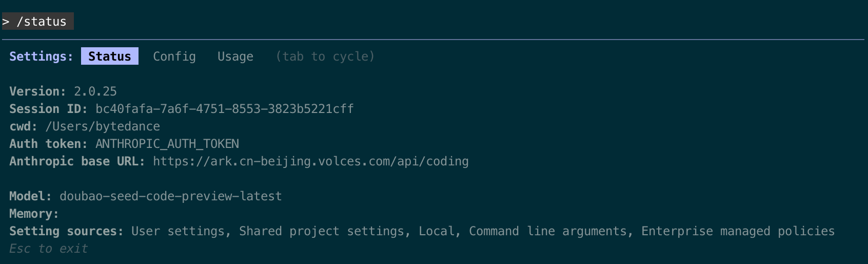Click the version number 2.0.25
Screen dimensions: 868x264
pyautogui.click(x=95, y=91)
